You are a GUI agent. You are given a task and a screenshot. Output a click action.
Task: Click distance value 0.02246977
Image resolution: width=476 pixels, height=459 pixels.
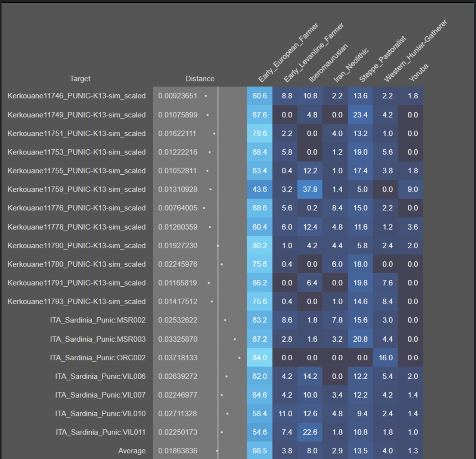(x=178, y=395)
